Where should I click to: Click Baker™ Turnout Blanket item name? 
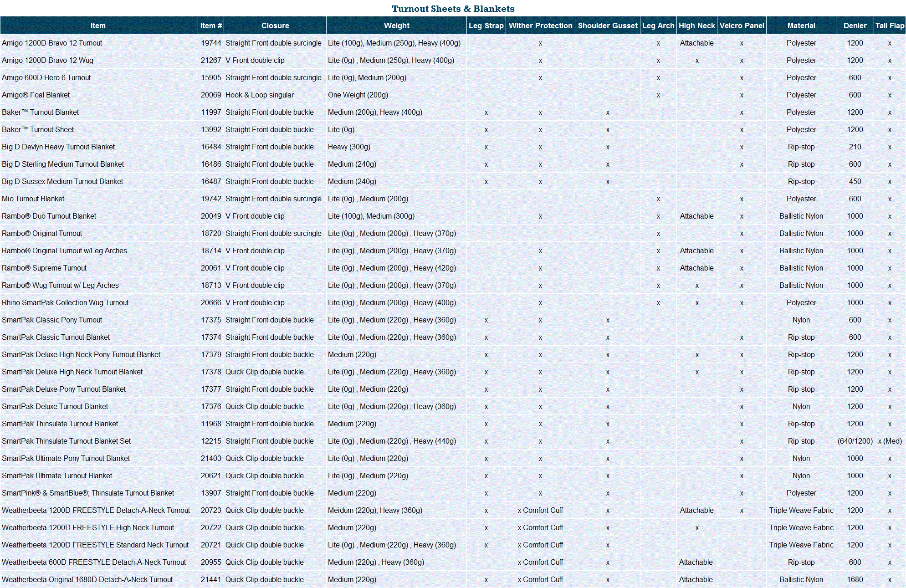[x=40, y=112]
